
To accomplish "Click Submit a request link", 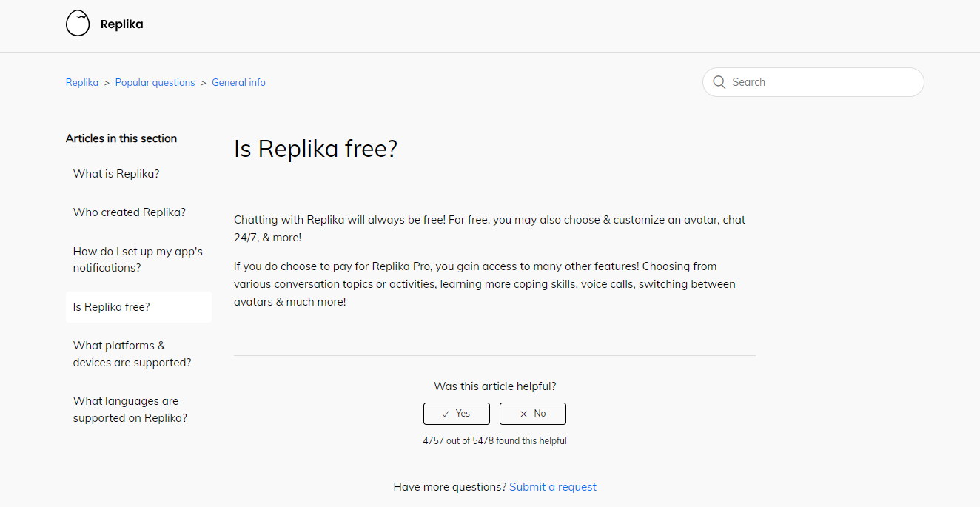I will point(552,487).
